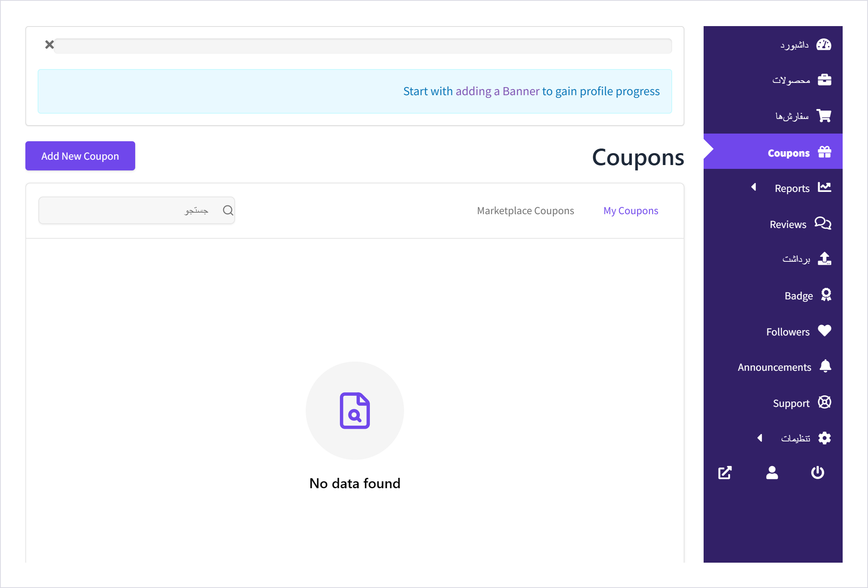The height and width of the screenshot is (588, 868).
Task: Click the Reports chart icon
Action: [x=824, y=187]
